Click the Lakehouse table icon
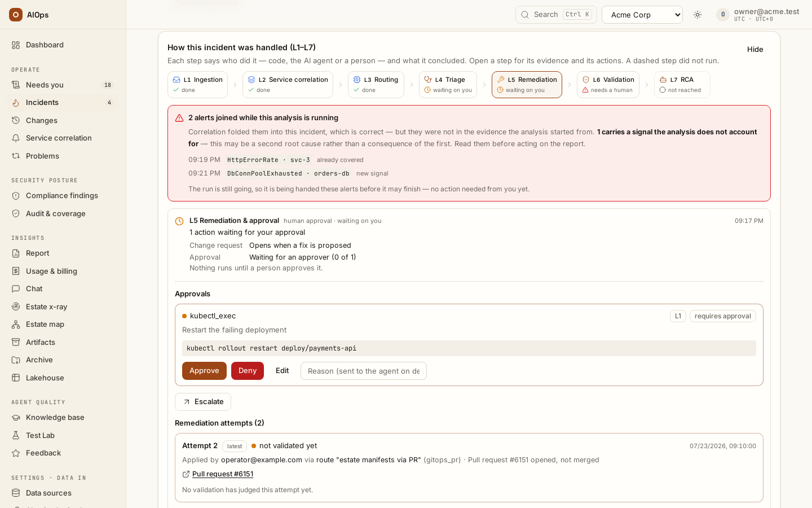Viewport: 812px width, 508px height. [16, 378]
